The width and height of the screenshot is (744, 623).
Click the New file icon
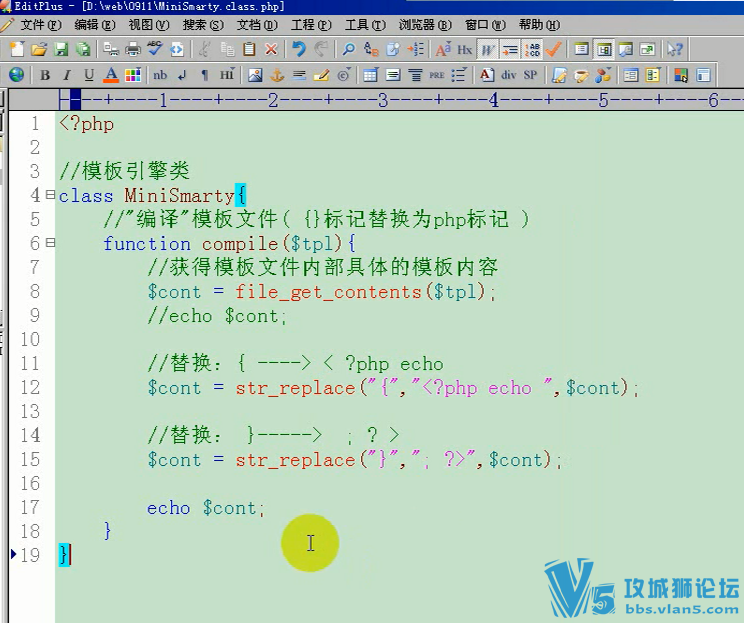point(16,49)
